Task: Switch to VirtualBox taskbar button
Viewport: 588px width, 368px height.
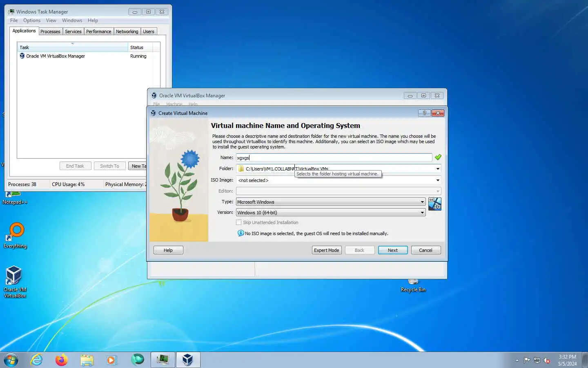Action: [188, 360]
